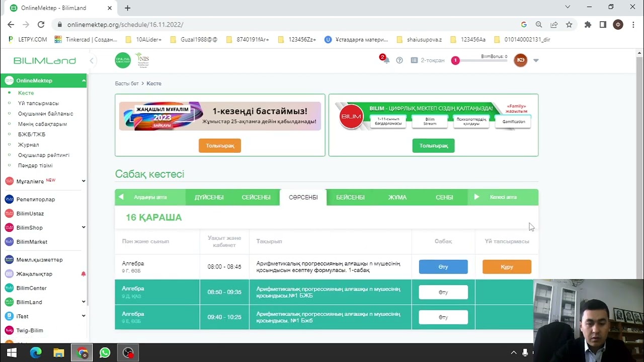Select the СЕНБІ day tab
This screenshot has height=362, width=644.
click(444, 197)
